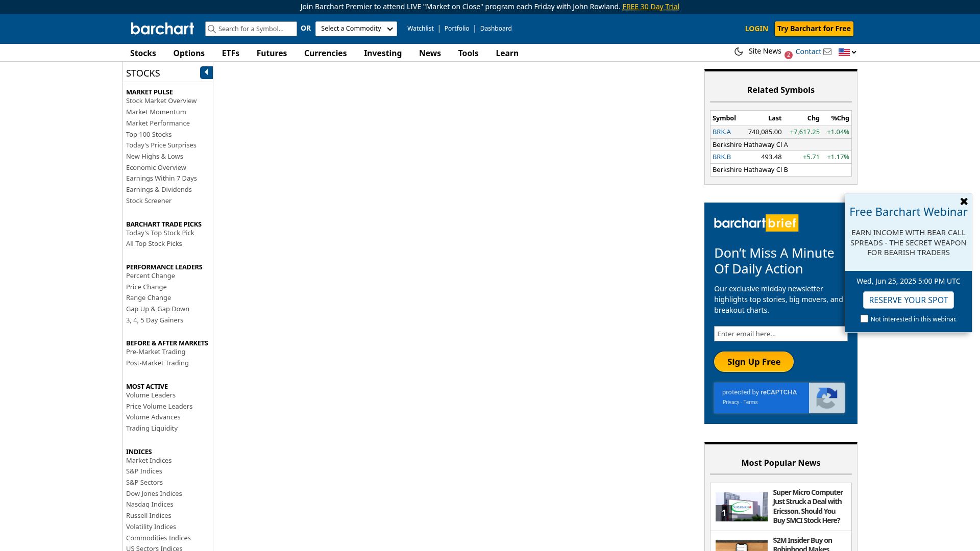Open Pre-Market Trading link
This screenshot has height=551, width=980.
156,352
